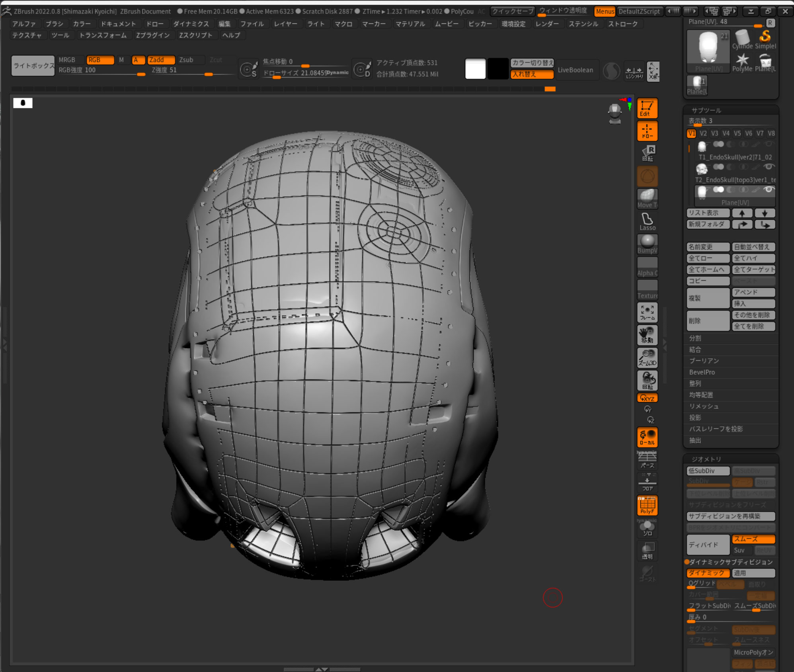Screen dimensions: 794x672
Task: Toggle PolyF polyframe display
Action: 647,505
